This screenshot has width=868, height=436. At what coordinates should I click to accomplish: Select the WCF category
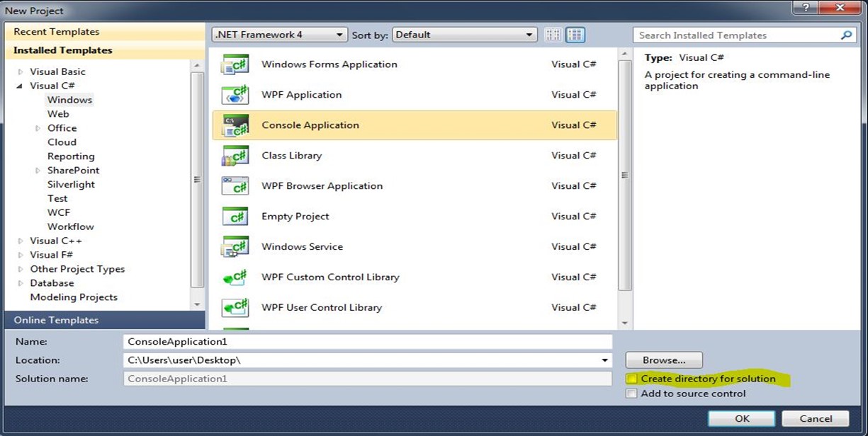tap(59, 212)
